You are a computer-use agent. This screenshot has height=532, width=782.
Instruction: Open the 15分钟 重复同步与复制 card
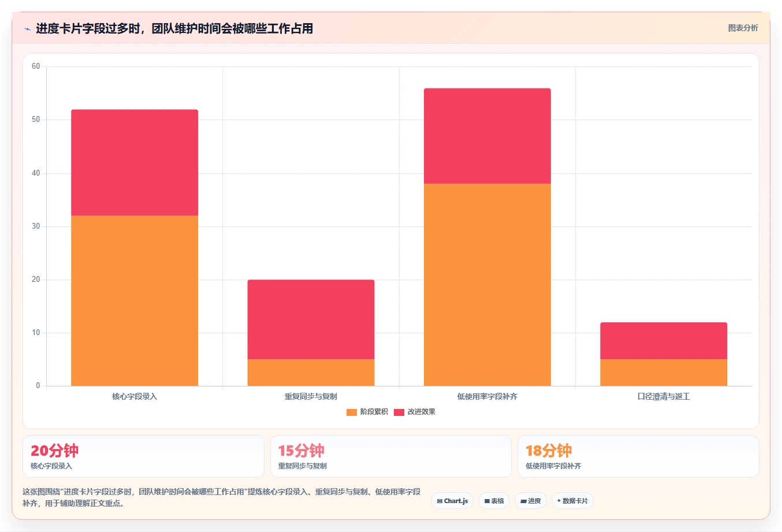[391, 456]
